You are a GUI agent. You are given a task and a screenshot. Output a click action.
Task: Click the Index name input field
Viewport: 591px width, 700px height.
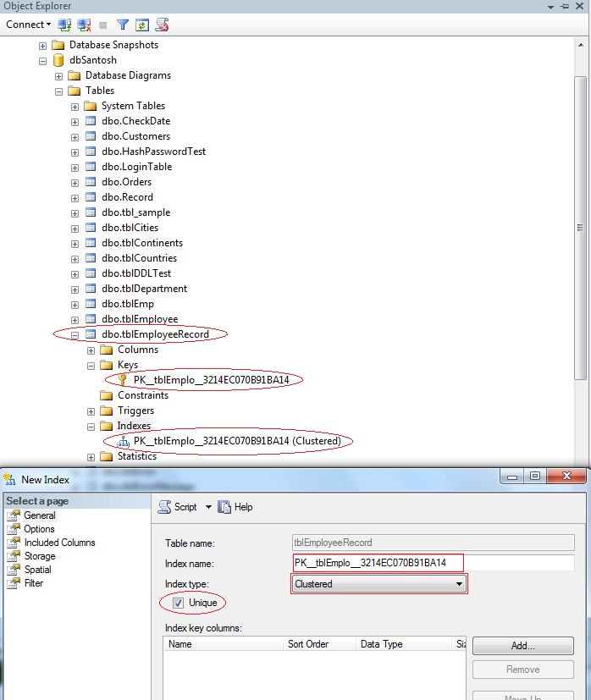point(434,563)
